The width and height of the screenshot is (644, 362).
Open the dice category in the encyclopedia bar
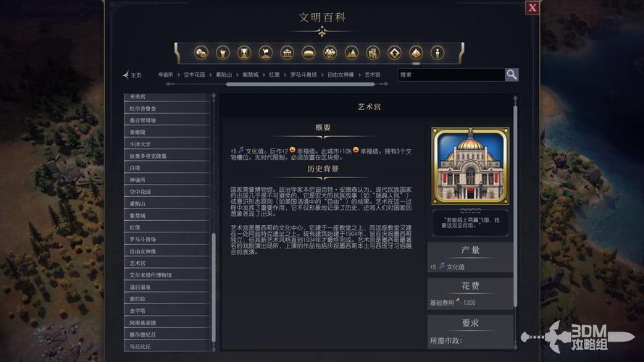pyautogui.click(x=201, y=52)
